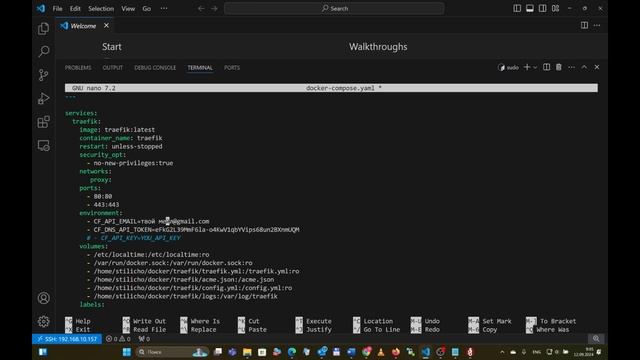640x360 pixels.
Task: Open Firefox from the taskbar
Action: tap(396, 352)
